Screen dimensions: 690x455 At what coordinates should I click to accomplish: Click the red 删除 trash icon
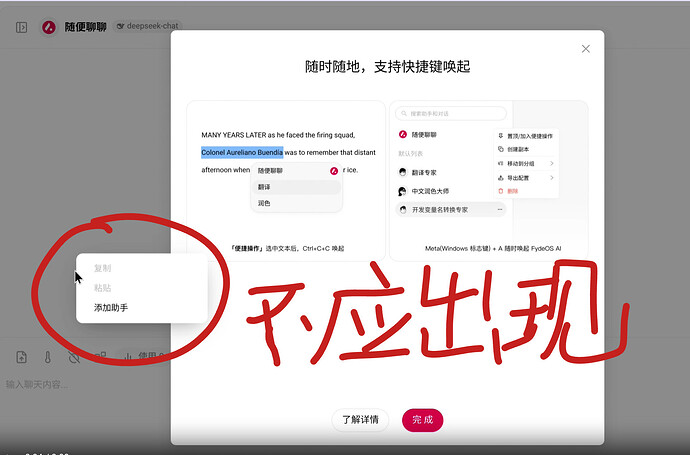coord(500,191)
